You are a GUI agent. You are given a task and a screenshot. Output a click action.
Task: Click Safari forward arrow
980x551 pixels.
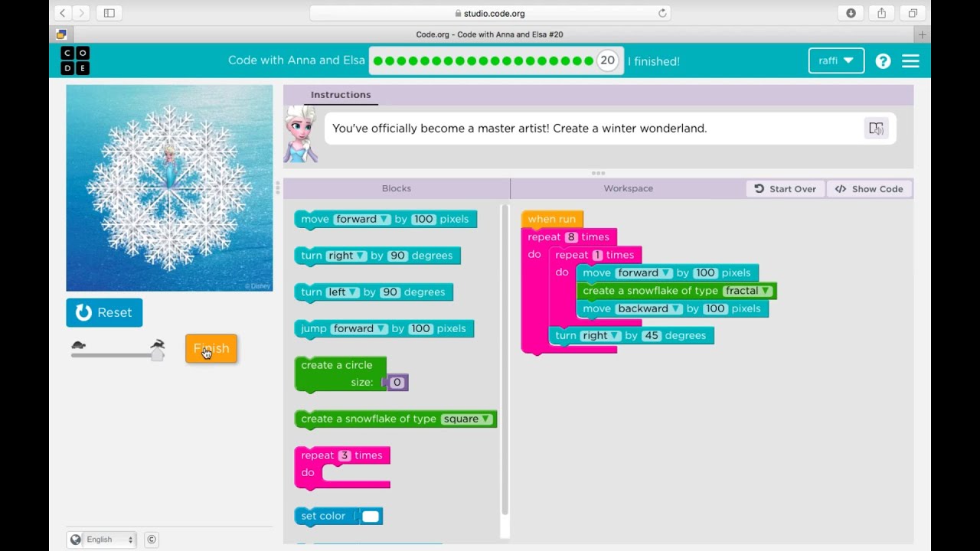pyautogui.click(x=81, y=13)
